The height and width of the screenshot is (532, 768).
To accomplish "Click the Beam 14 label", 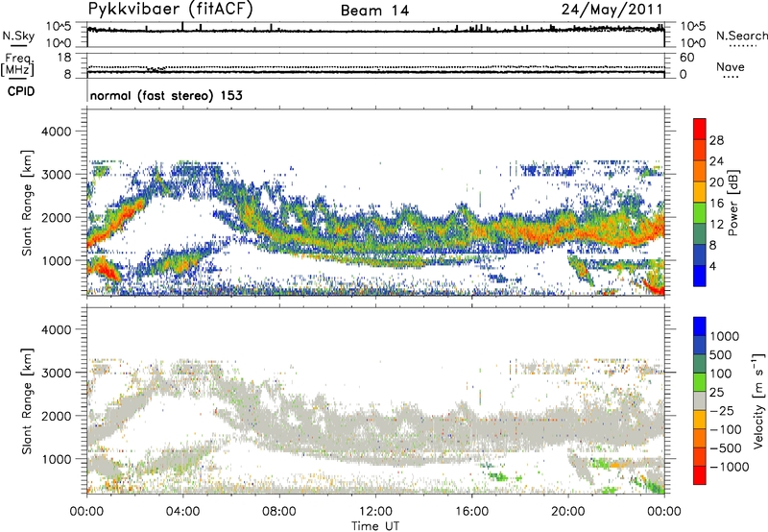I will click(374, 11).
